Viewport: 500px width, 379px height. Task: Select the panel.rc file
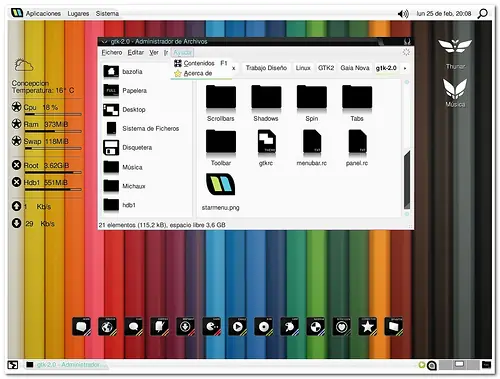[357, 148]
